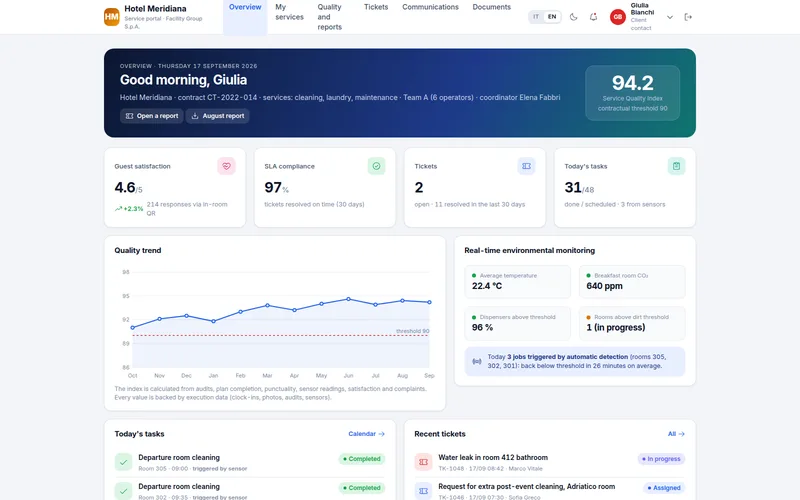Click the Jan data point on Quality trend
The height and width of the screenshot is (500, 800).
point(213,321)
